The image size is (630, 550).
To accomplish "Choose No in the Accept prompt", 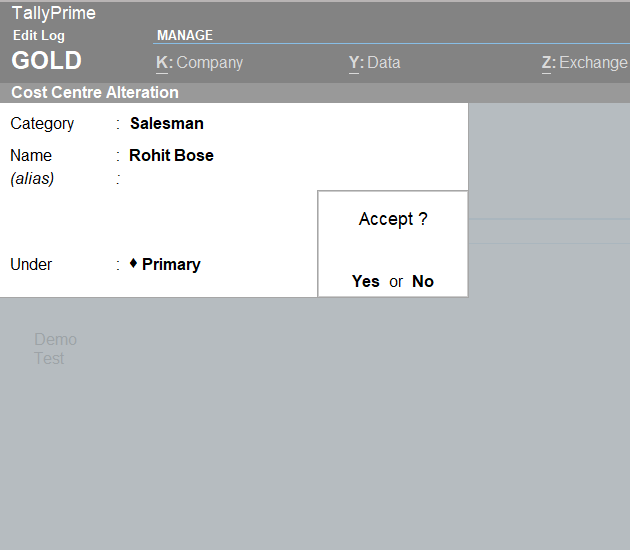I will click(423, 281).
